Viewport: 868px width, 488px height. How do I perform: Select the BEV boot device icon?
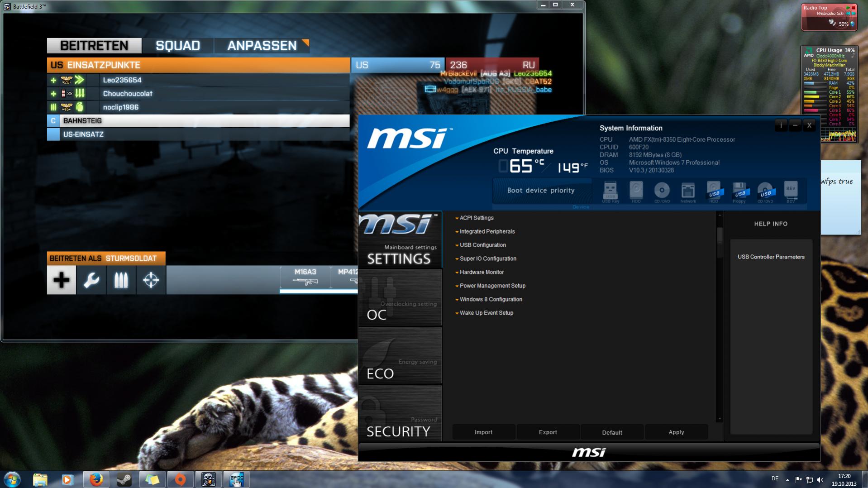[x=791, y=191]
